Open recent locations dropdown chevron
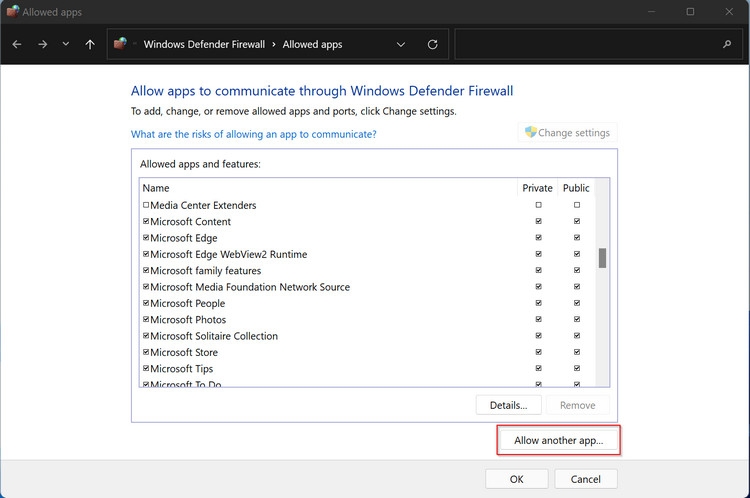Image resolution: width=750 pixels, height=498 pixels. (x=66, y=44)
